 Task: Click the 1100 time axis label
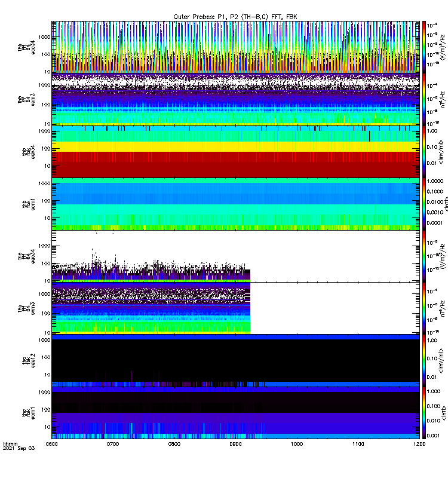tap(358, 444)
